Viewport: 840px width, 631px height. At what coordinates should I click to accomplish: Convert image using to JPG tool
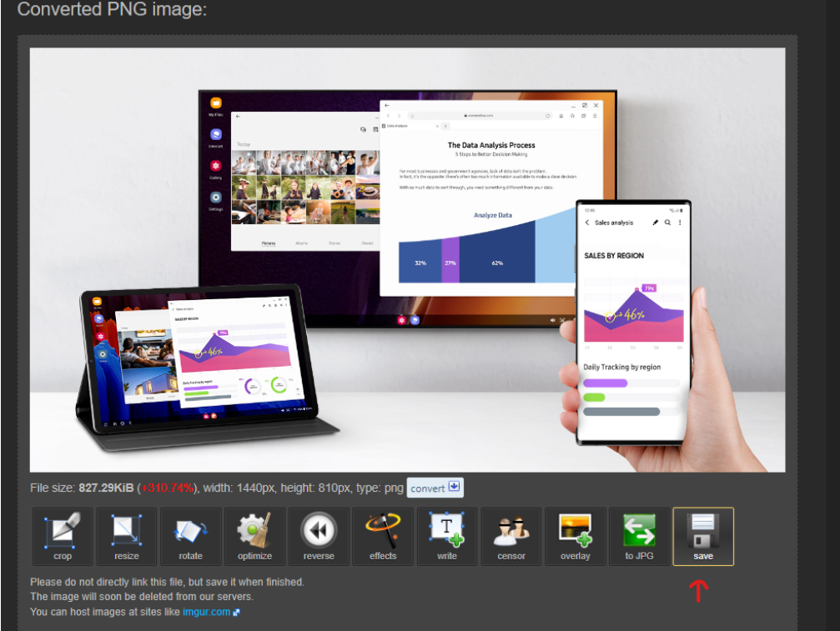click(639, 536)
